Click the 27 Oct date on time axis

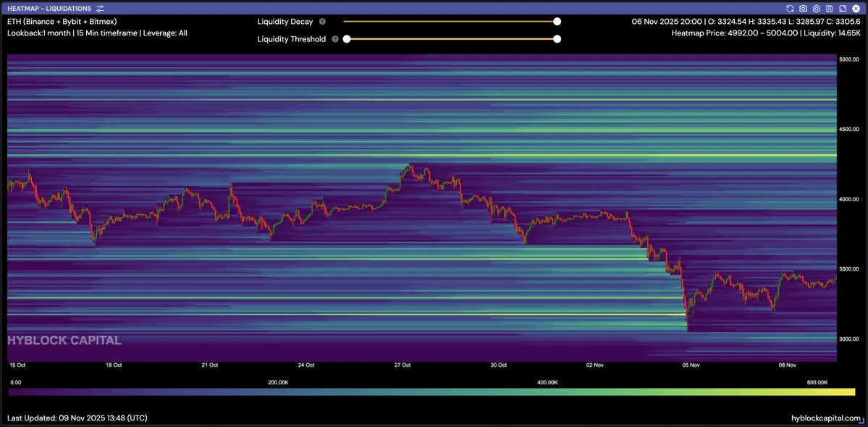point(403,365)
